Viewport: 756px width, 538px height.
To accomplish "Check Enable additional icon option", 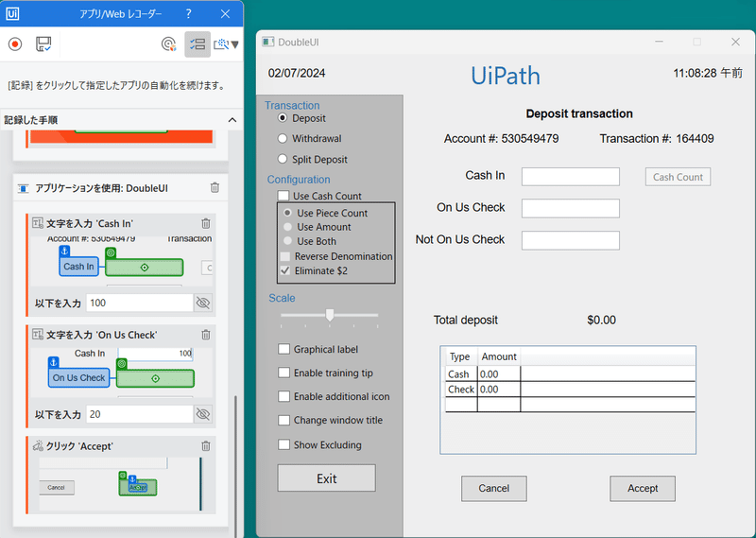I will 284,396.
